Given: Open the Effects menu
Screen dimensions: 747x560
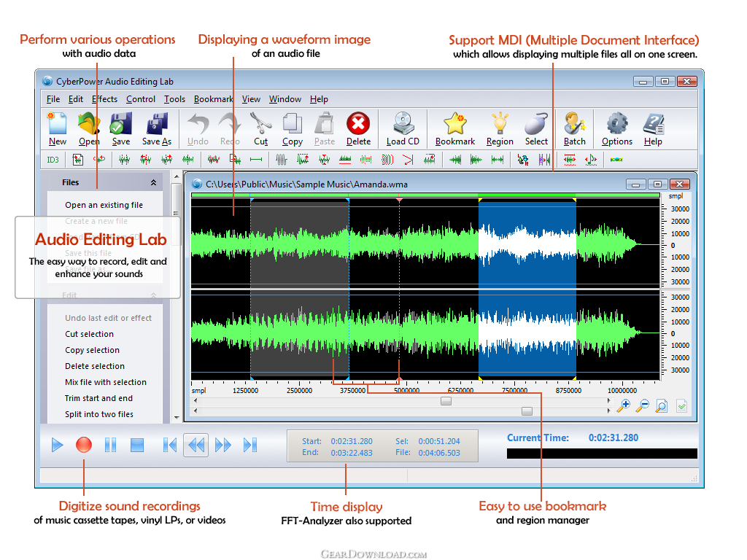Looking at the screenshot, I should pyautogui.click(x=104, y=99).
